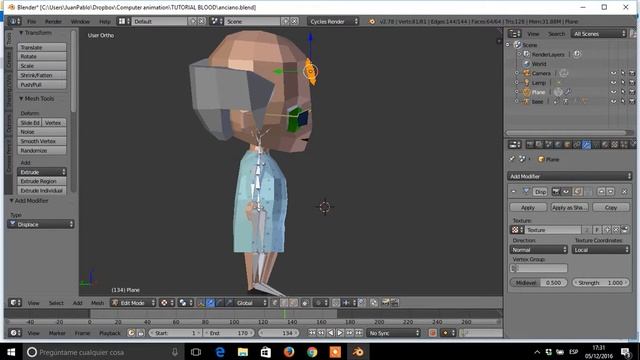Toggle visibility eye for the Plane row
Viewport: 640px width, 360px height.
[x=613, y=92]
